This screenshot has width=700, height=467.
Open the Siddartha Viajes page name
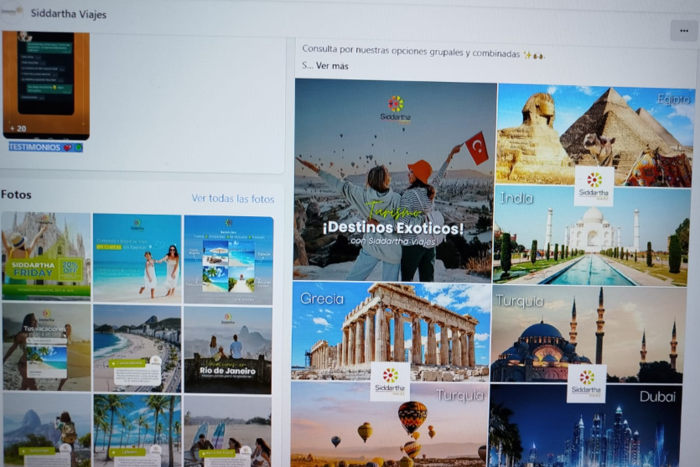(x=68, y=14)
